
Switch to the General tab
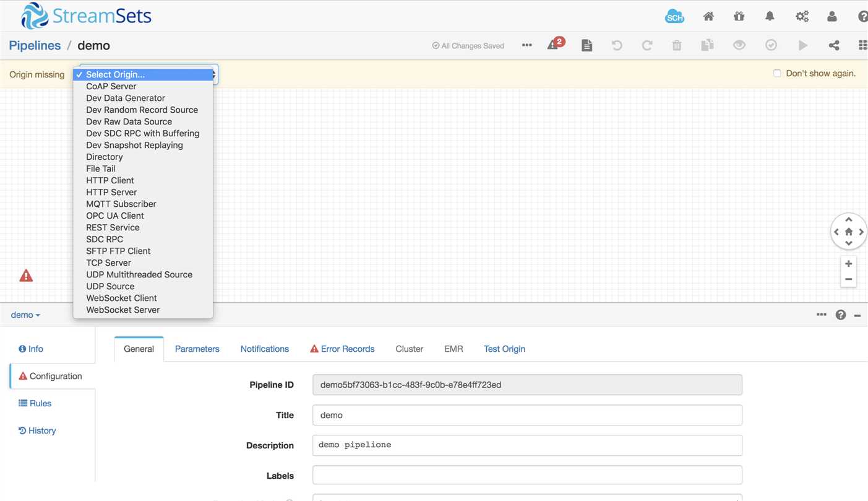pyautogui.click(x=139, y=349)
